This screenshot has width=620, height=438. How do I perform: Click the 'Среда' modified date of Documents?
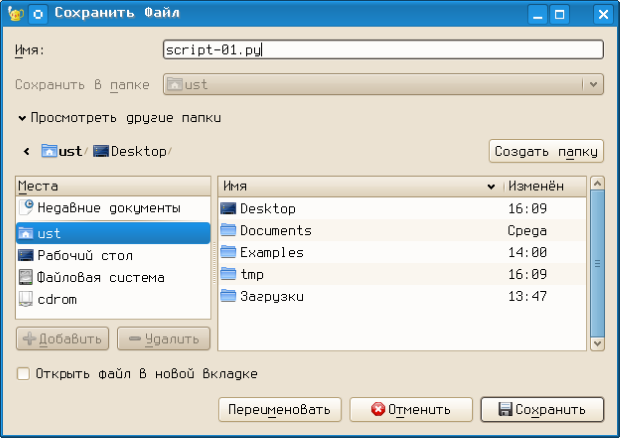pyautogui.click(x=527, y=231)
